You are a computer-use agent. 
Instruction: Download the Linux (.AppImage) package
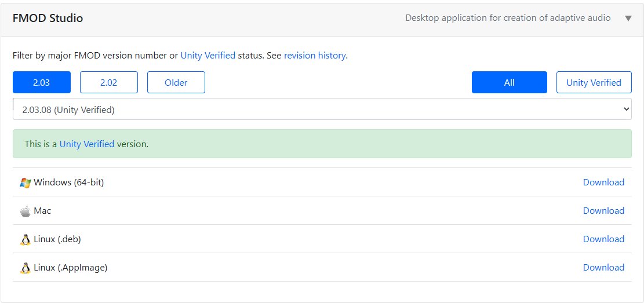tap(604, 267)
